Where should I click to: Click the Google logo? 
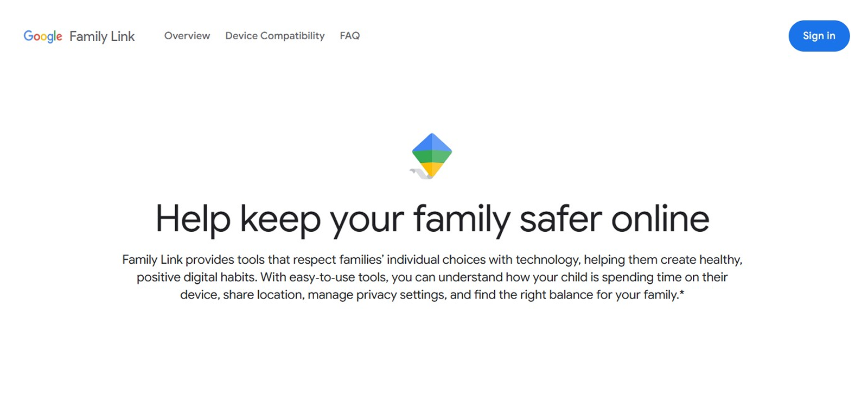point(43,36)
